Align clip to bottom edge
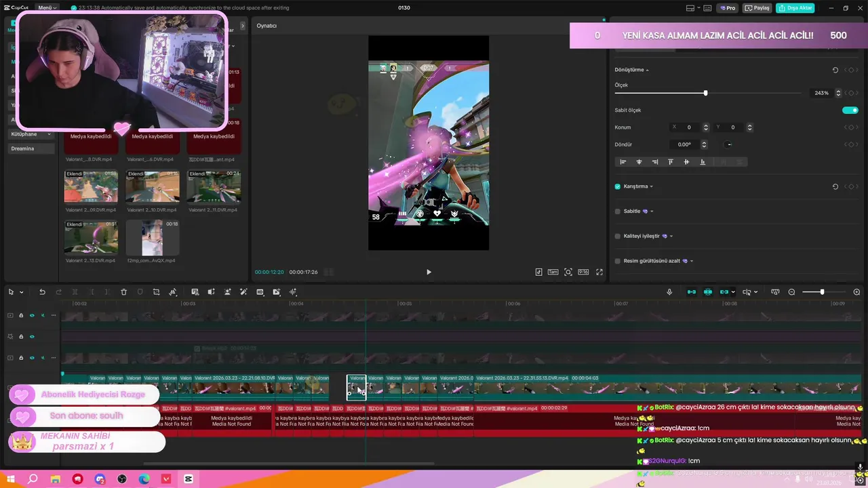This screenshot has height=488, width=868. (x=703, y=162)
